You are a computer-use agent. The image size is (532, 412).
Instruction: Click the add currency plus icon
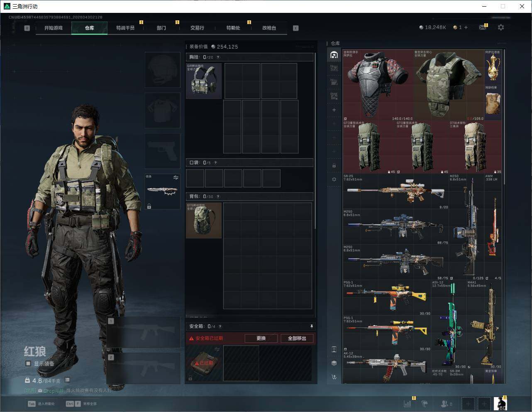point(466,27)
